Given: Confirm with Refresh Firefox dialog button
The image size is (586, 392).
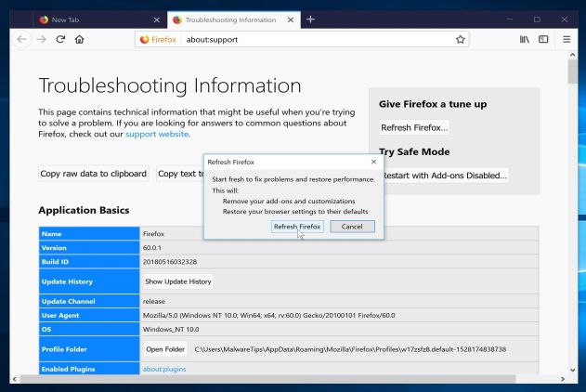Looking at the screenshot, I should (297, 227).
